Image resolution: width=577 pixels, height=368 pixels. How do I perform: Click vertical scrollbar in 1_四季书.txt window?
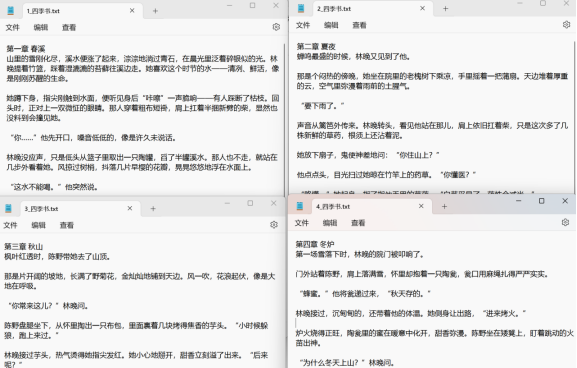[284, 120]
